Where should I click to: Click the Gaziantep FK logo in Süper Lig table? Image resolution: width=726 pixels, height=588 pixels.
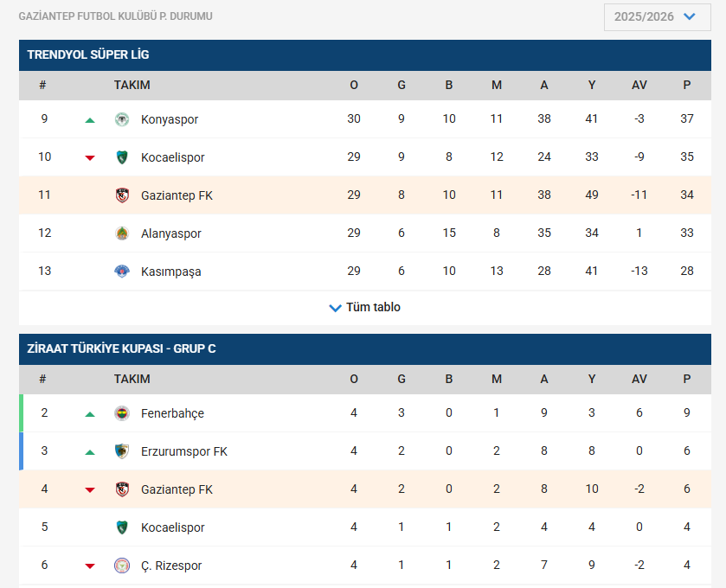point(122,195)
